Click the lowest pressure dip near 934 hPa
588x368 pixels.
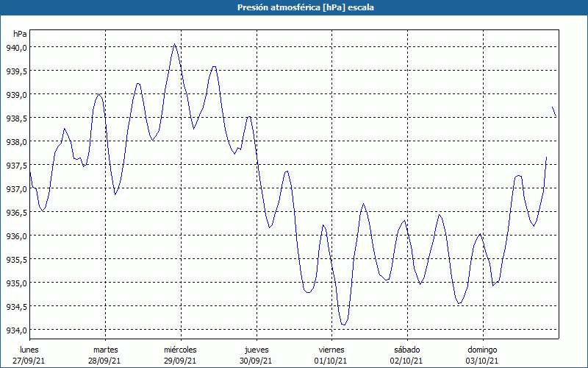point(343,325)
